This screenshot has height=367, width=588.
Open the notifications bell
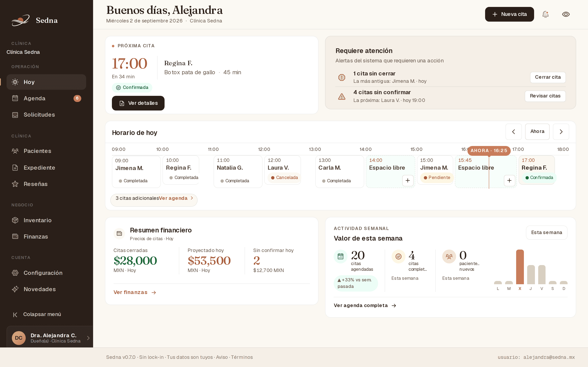pos(546,14)
